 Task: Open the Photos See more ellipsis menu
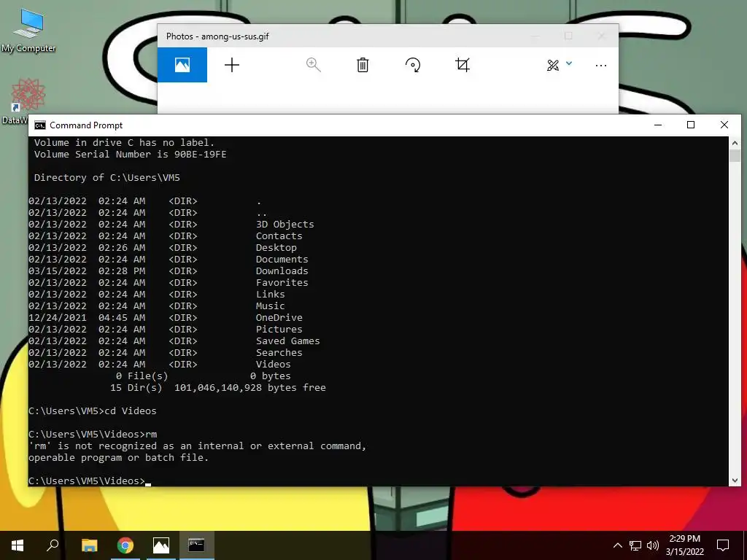(601, 65)
